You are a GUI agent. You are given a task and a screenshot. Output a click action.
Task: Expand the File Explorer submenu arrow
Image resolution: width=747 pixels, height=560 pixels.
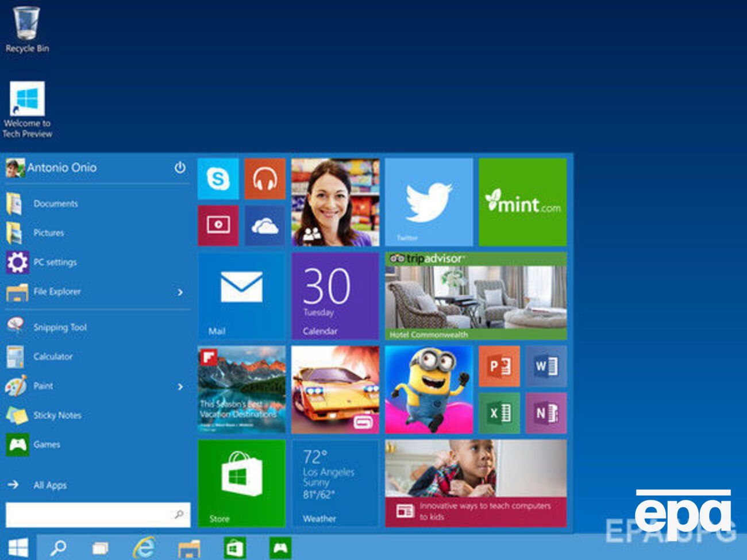[x=180, y=292]
